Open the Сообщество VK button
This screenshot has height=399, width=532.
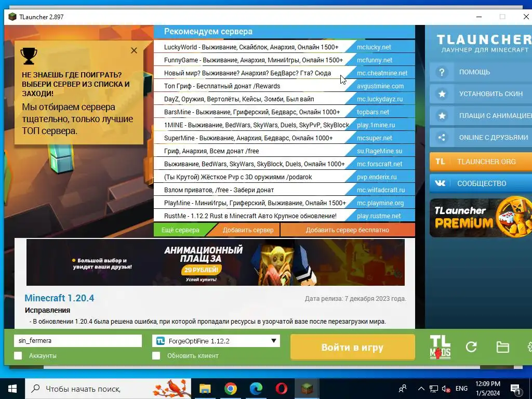pos(481,183)
